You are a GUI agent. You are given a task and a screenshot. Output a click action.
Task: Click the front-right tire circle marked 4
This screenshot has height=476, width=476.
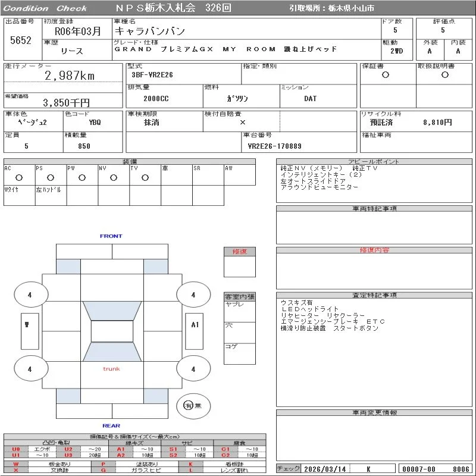[x=193, y=294]
